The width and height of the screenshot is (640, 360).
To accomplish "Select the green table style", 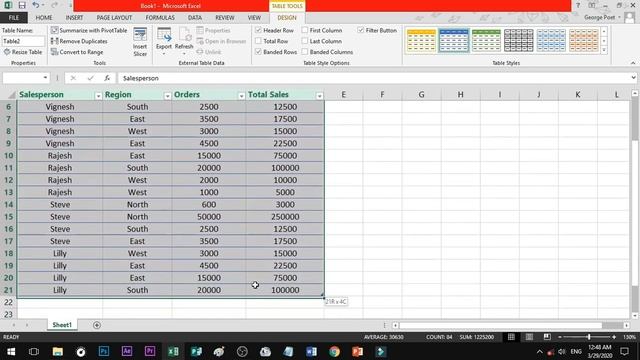I will [486, 40].
